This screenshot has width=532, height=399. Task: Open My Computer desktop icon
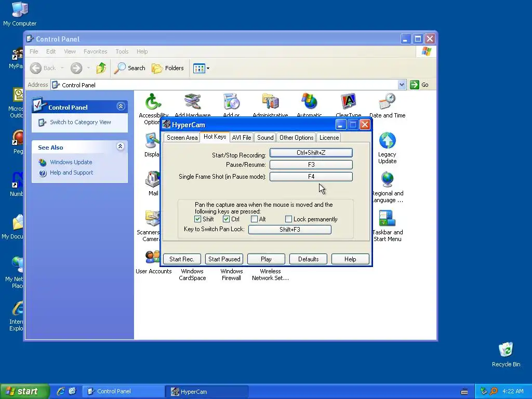coord(20,14)
